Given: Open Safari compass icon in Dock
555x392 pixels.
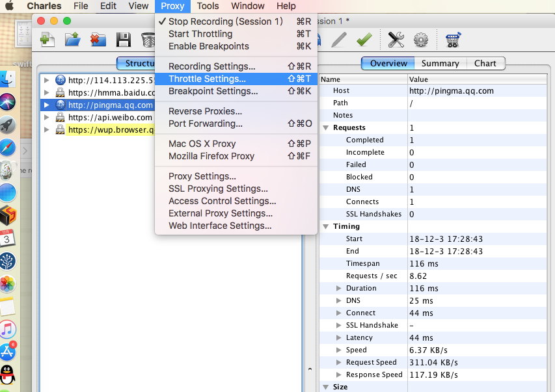Looking at the screenshot, I should tap(8, 148).
